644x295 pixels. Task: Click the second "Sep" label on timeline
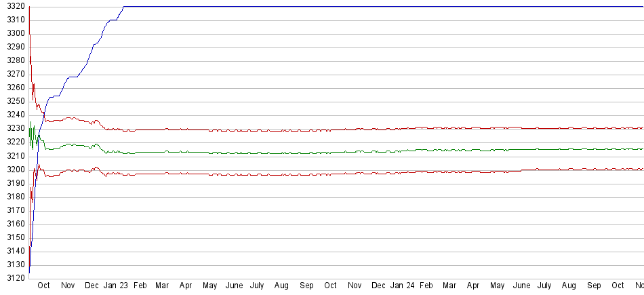pyautogui.click(x=594, y=286)
